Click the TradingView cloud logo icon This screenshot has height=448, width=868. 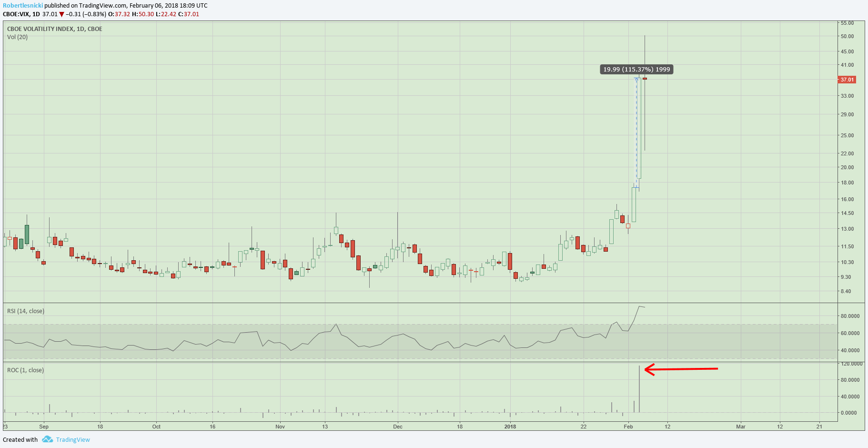pyautogui.click(x=47, y=439)
